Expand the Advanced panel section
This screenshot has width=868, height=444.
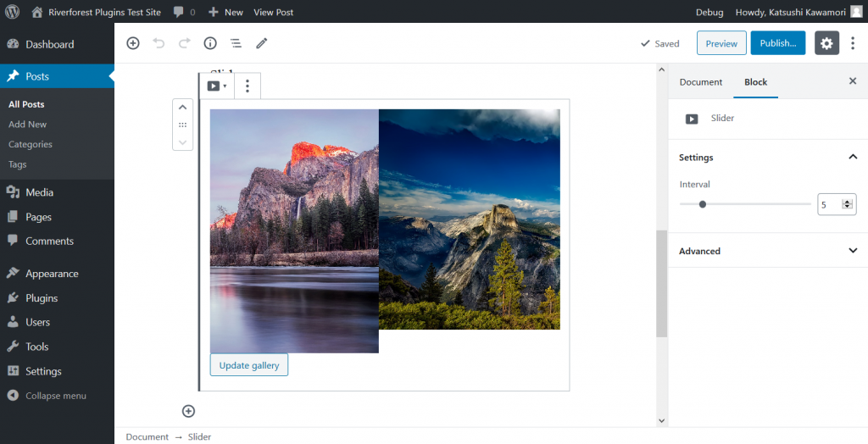pos(853,251)
